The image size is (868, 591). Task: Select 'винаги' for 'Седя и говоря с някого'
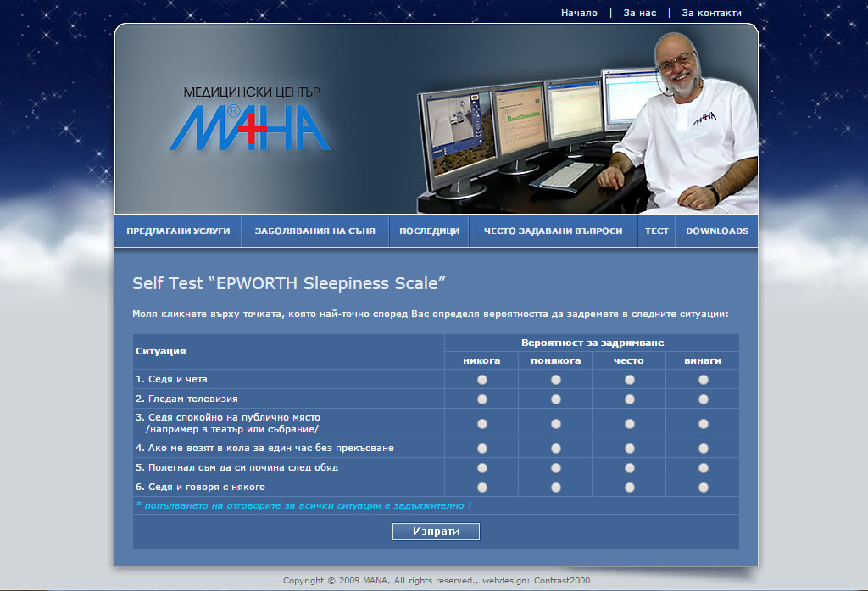point(704,488)
